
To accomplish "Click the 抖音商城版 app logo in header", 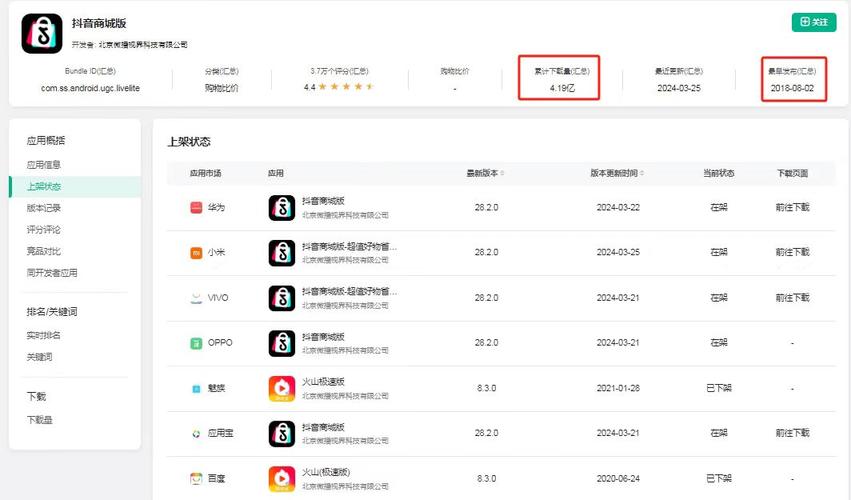I will (42, 33).
